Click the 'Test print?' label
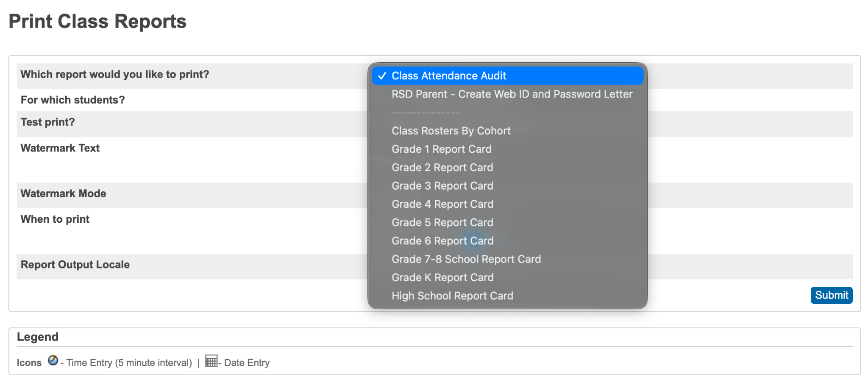 [x=48, y=122]
